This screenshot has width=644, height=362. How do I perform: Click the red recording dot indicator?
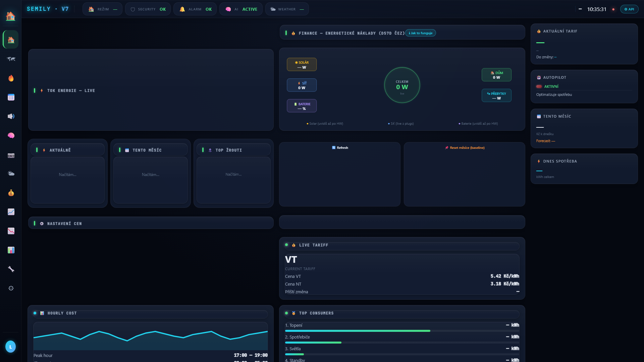pyautogui.click(x=613, y=9)
